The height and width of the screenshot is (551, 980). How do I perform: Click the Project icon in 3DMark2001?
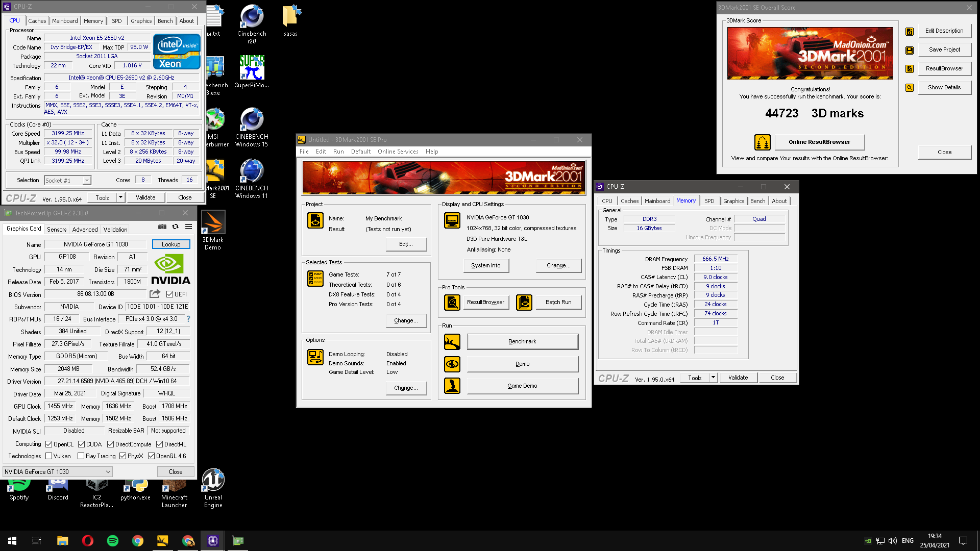tap(315, 220)
